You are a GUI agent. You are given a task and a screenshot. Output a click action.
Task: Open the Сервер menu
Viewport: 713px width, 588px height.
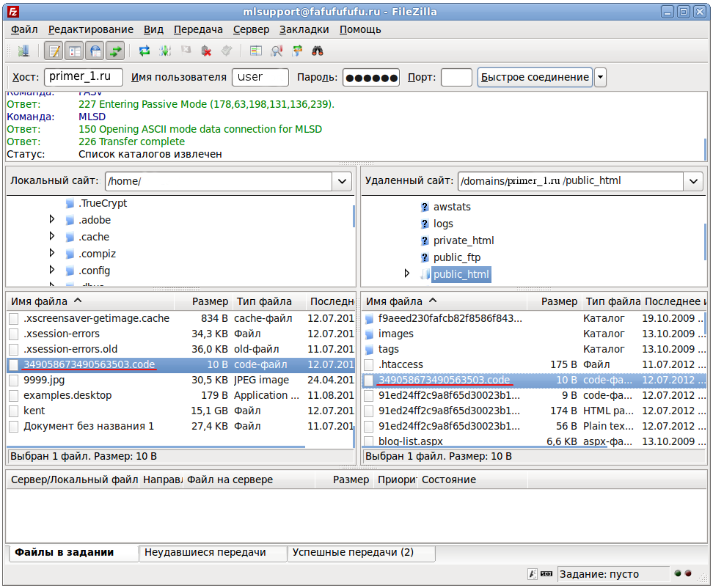click(251, 29)
